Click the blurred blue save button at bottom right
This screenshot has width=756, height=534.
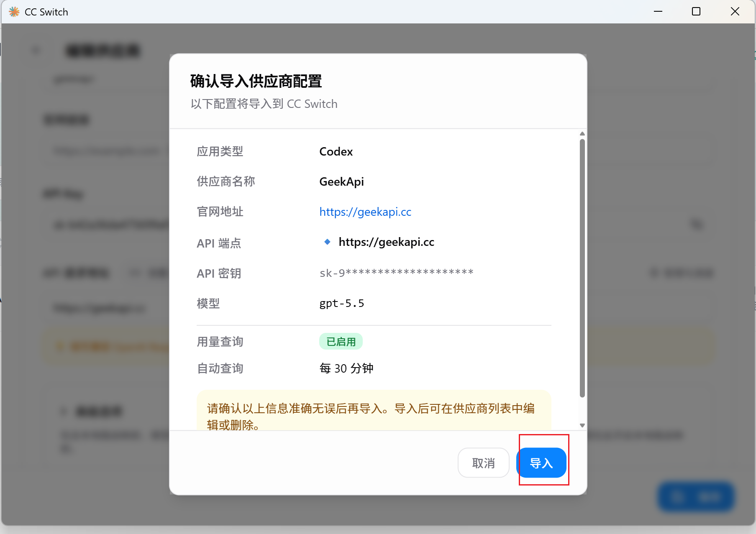pyautogui.click(x=696, y=497)
